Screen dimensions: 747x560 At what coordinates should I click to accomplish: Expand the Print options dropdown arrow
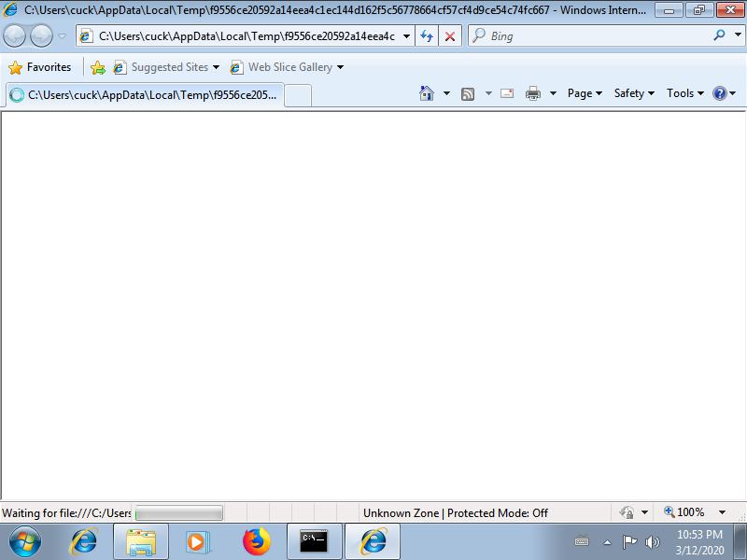pos(553,93)
